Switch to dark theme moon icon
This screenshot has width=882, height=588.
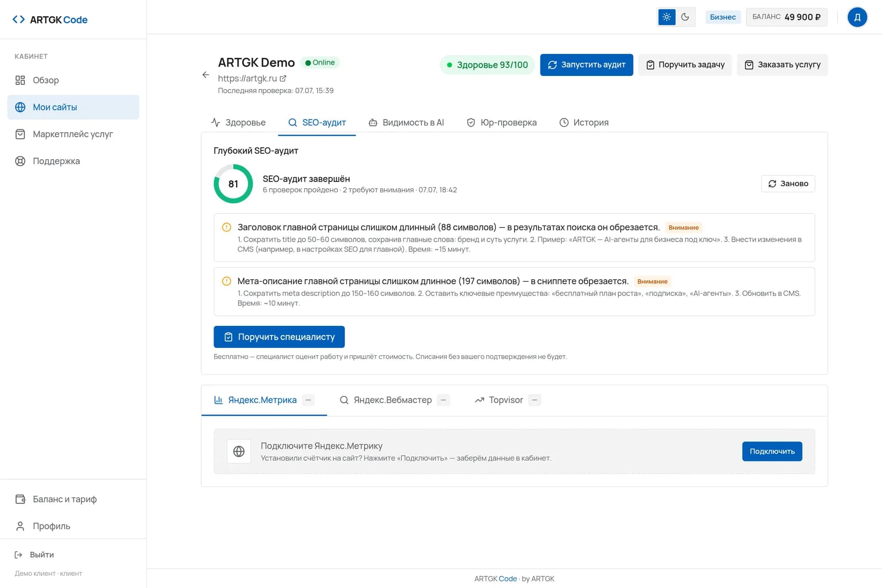pos(685,17)
